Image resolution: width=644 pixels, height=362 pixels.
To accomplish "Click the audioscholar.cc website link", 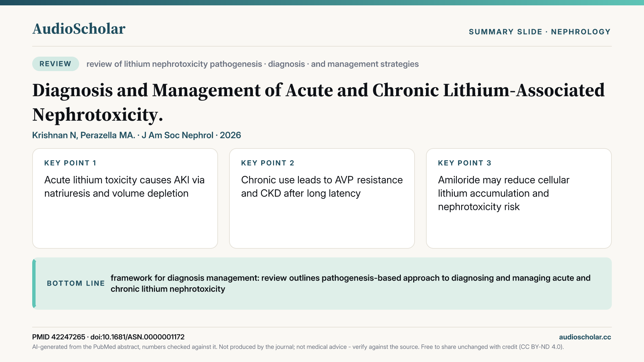I will point(585,337).
